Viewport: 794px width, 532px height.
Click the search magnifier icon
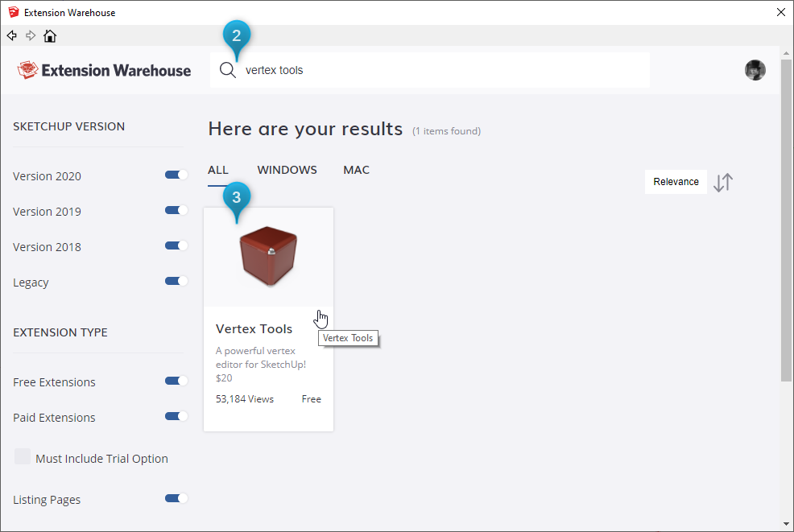click(228, 70)
